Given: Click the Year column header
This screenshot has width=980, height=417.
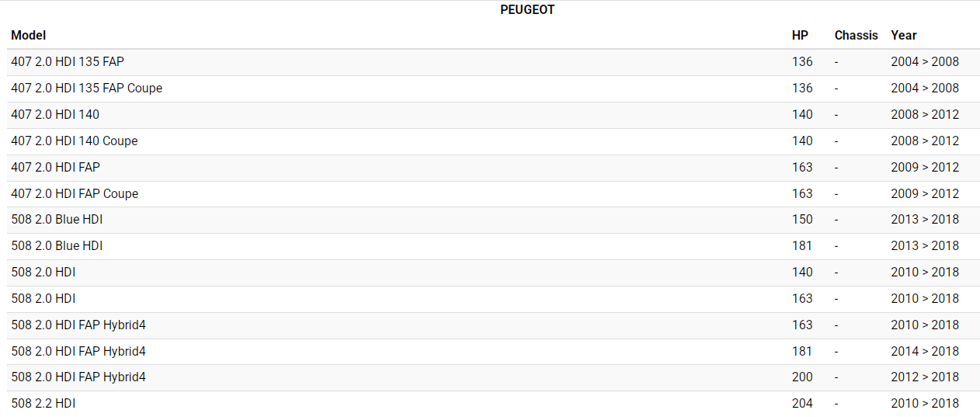Looking at the screenshot, I should click(x=904, y=35).
